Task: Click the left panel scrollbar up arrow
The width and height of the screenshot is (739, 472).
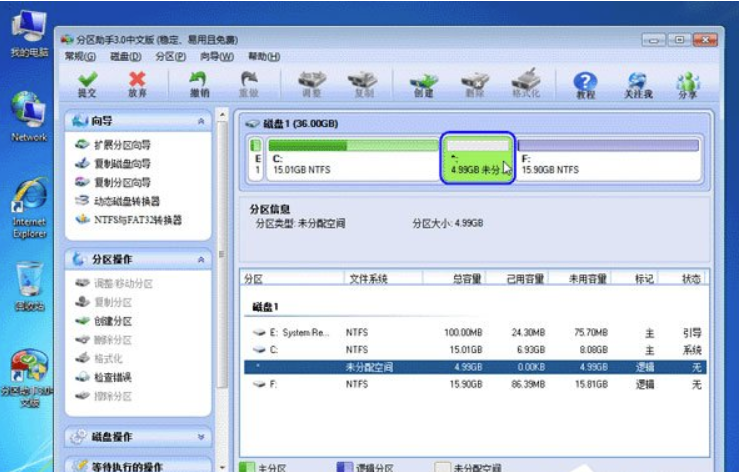Action: [x=222, y=115]
